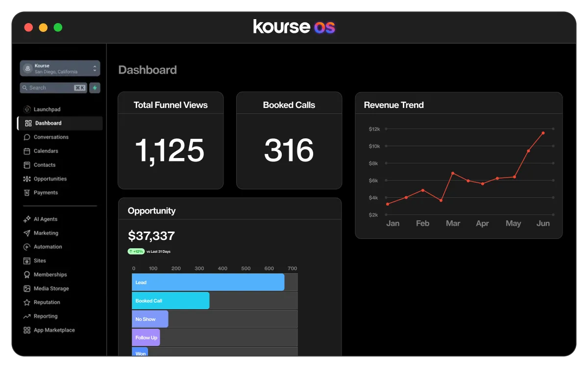The image size is (588, 368).
Task: Click into the Search input field
Action: tap(53, 88)
